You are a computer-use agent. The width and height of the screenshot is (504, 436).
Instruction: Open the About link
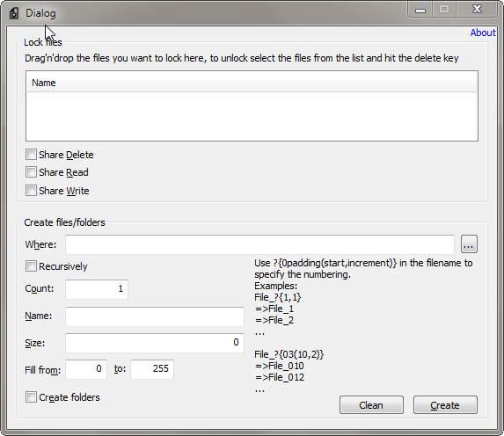tap(483, 33)
